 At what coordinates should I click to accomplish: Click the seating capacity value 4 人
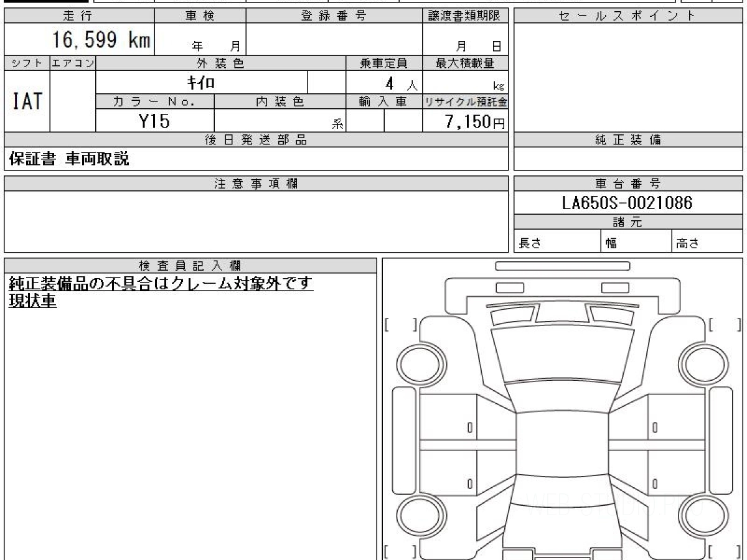(402, 83)
